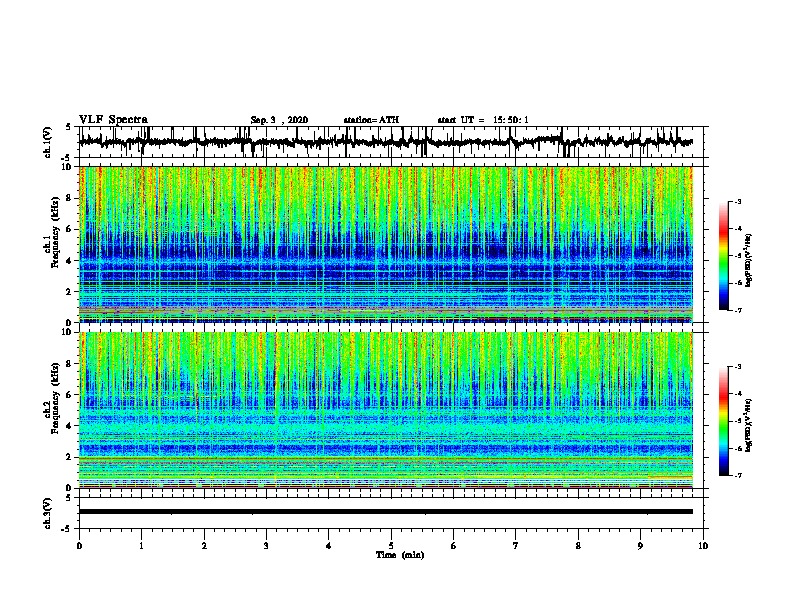
Task: Click the ch.1 waveform trace panel
Action: coord(391,142)
